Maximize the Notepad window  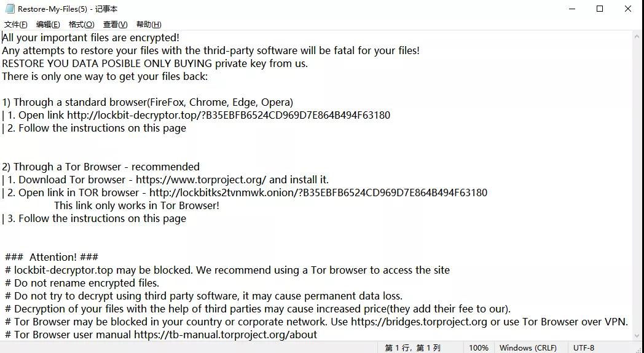coord(600,9)
